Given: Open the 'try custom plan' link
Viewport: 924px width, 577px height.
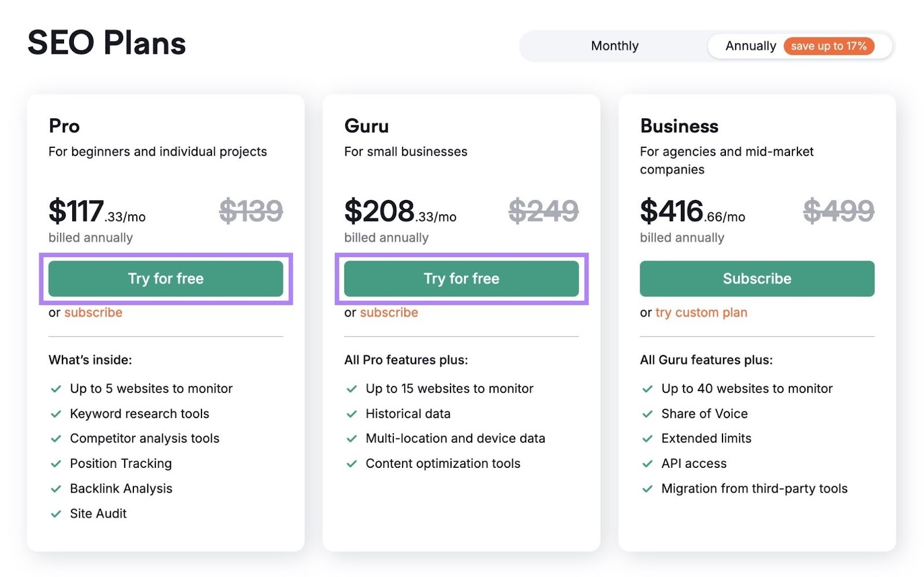Looking at the screenshot, I should 701,312.
